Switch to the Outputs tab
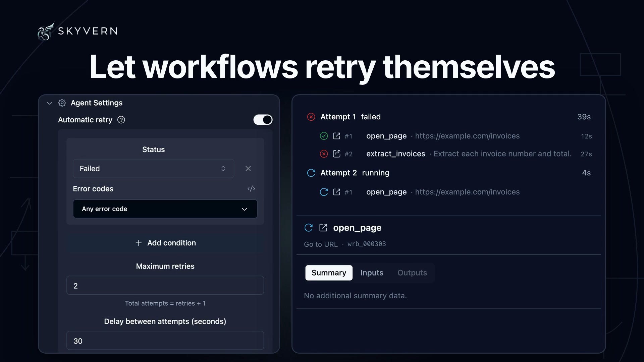Image resolution: width=644 pixels, height=362 pixels. 412,273
